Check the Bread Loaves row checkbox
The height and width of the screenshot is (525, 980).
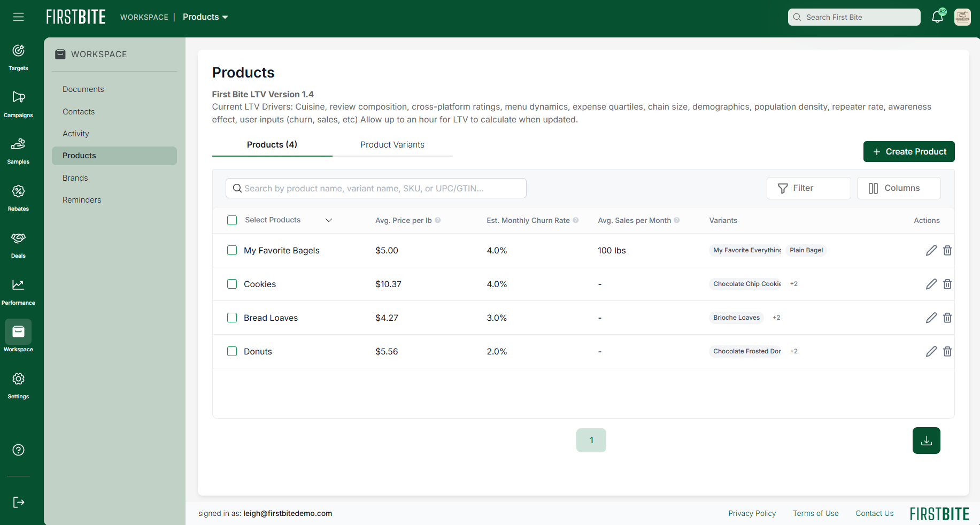pos(232,318)
